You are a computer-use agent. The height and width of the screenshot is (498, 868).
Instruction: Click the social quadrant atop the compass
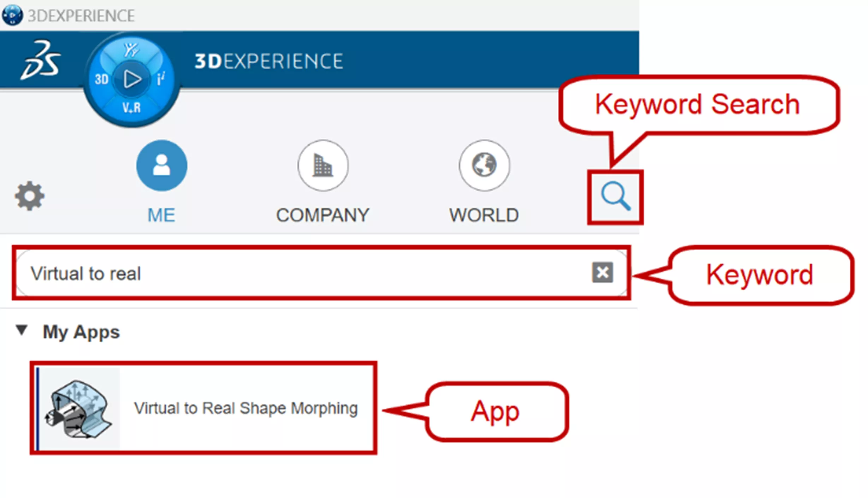click(131, 50)
